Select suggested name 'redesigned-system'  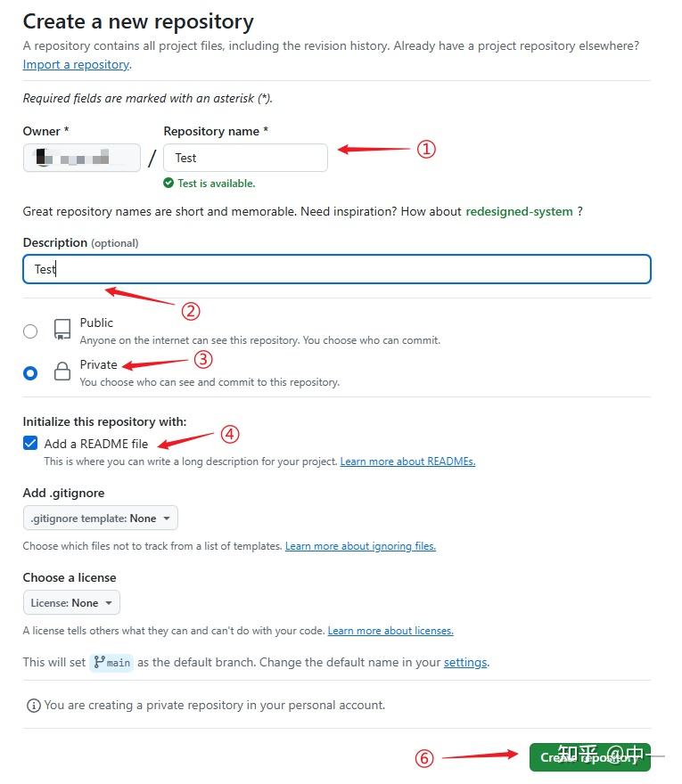(521, 211)
